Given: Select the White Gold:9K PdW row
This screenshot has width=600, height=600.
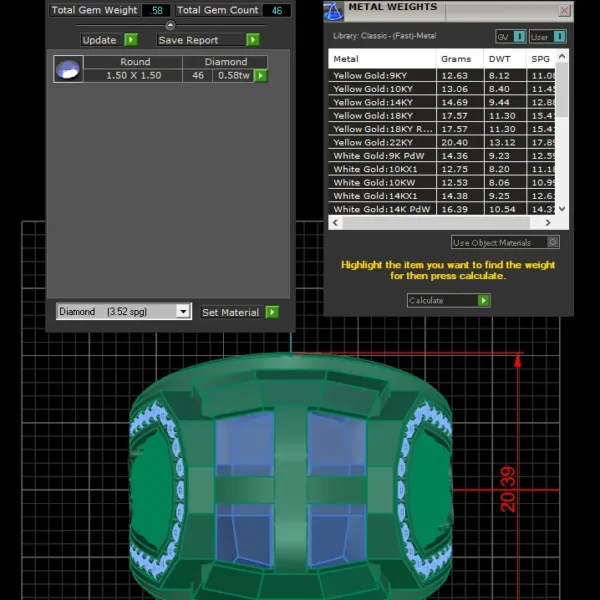Looking at the screenshot, I should pos(442,156).
